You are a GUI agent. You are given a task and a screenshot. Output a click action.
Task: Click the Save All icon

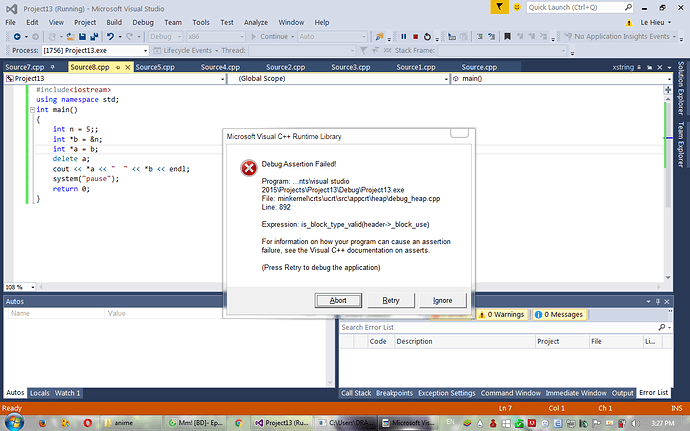(x=93, y=37)
